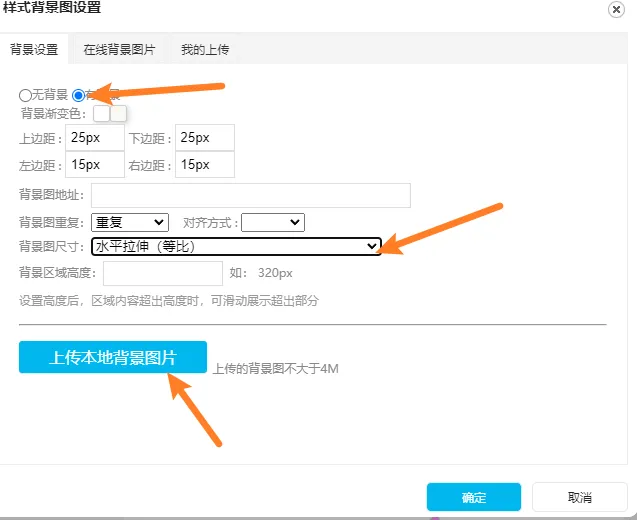
Task: Click the 右边距 input field
Action: point(205,165)
